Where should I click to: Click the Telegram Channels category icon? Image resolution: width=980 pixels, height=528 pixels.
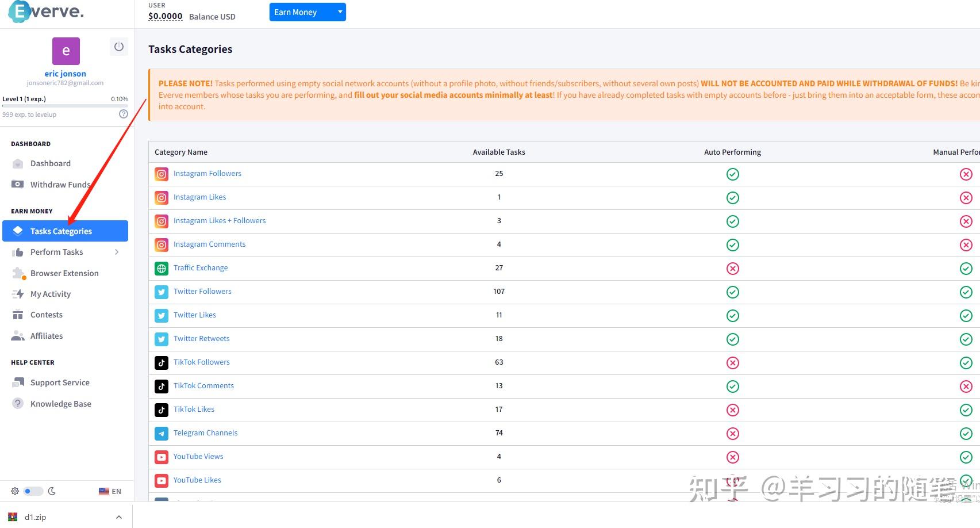point(162,433)
